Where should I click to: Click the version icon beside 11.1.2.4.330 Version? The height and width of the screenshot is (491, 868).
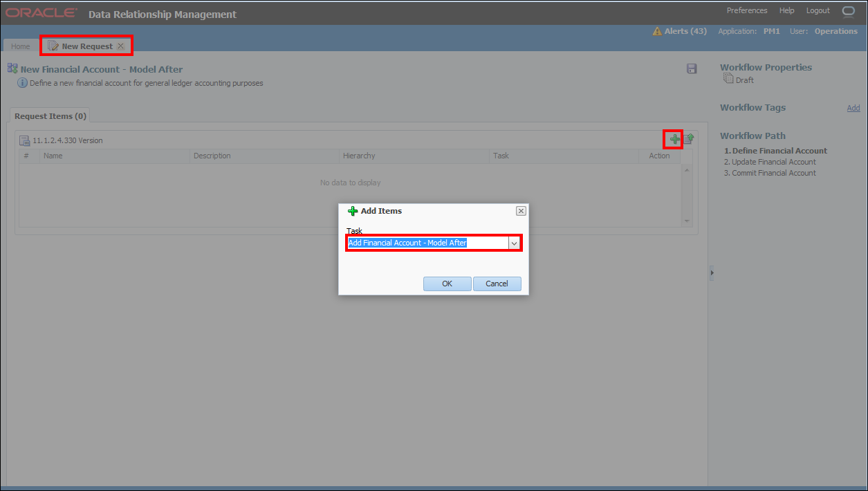point(24,140)
